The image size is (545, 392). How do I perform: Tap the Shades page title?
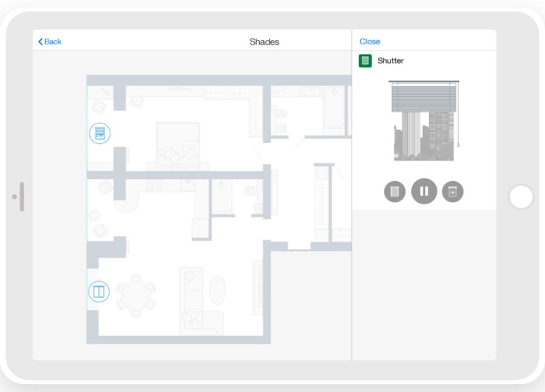click(264, 41)
